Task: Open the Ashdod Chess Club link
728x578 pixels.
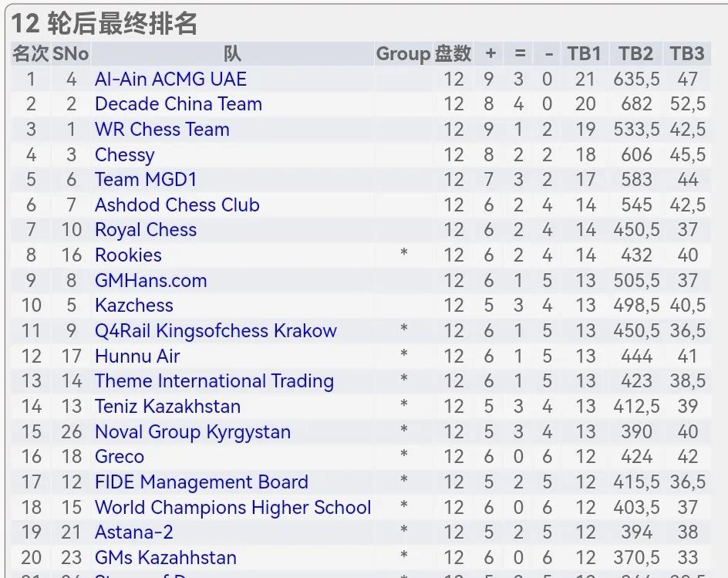Action: [x=177, y=205]
